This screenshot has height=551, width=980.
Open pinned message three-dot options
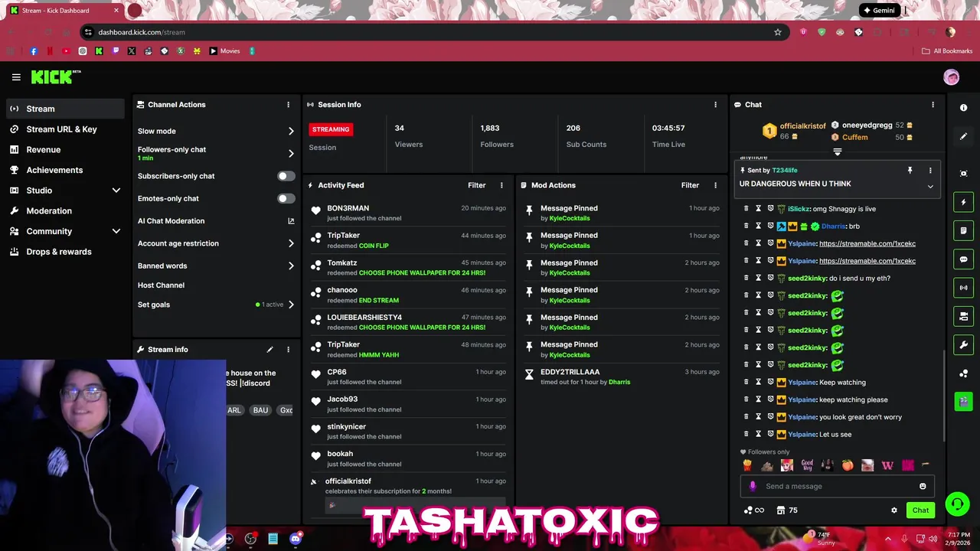pyautogui.click(x=930, y=171)
